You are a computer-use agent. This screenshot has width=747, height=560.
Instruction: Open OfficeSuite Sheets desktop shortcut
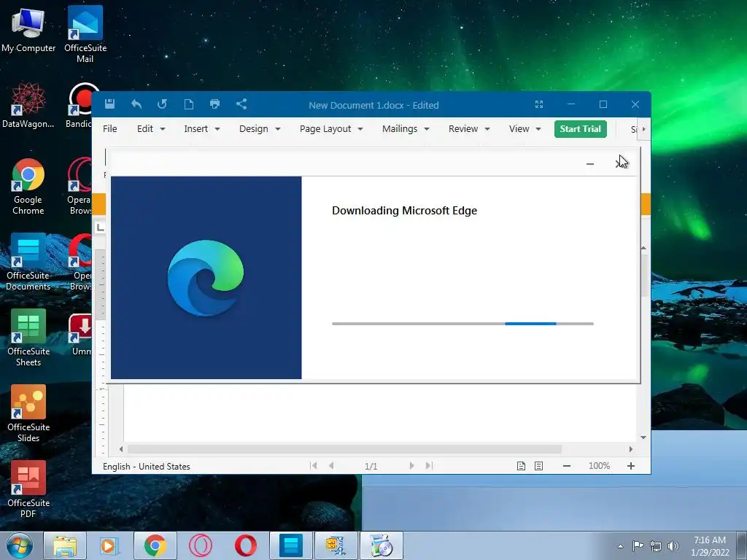point(28,338)
